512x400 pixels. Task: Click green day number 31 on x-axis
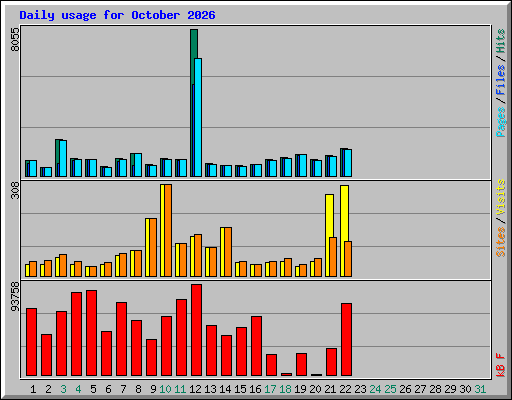pyautogui.click(x=480, y=389)
